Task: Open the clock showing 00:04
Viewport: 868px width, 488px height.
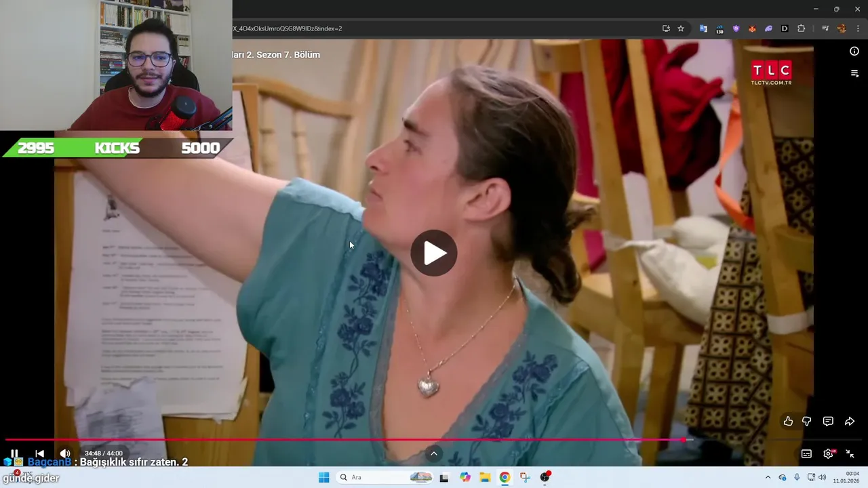Action: coord(846,477)
